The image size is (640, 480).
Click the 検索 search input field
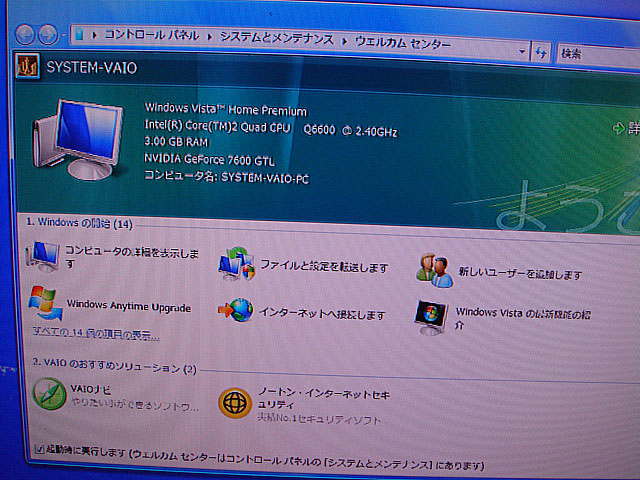(598, 55)
